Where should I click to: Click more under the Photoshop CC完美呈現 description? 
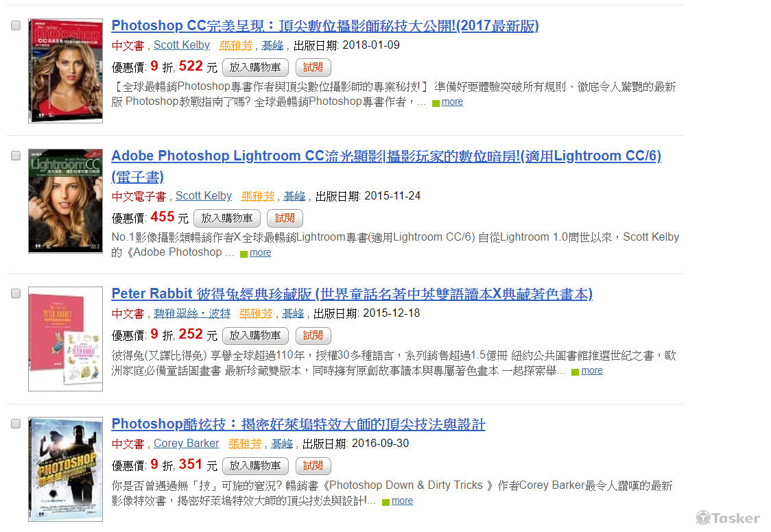[x=452, y=101]
